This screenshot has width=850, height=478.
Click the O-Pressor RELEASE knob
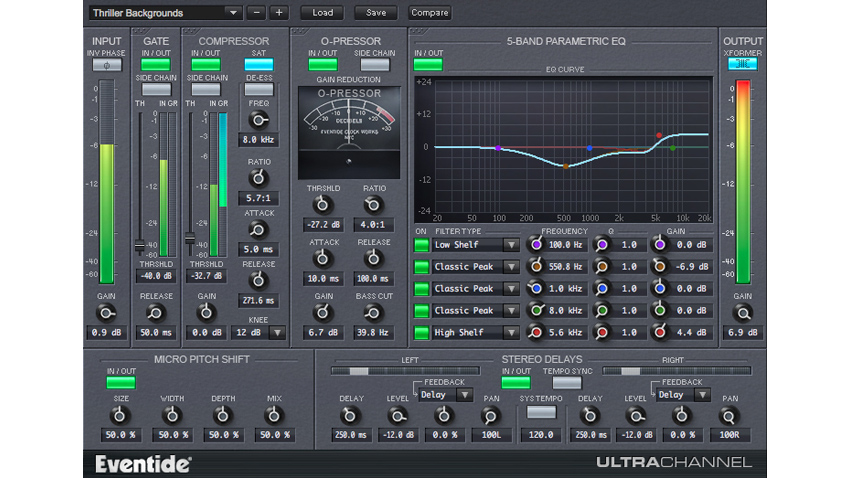pyautogui.click(x=373, y=259)
